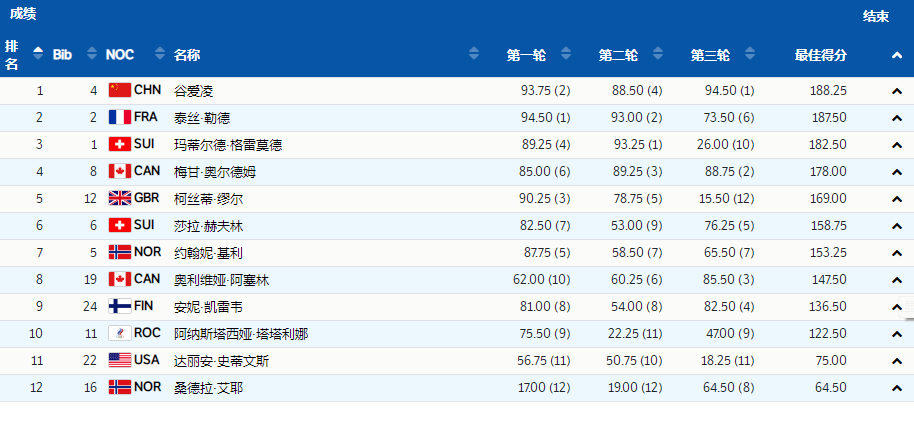Click the USA country code

click(146, 359)
